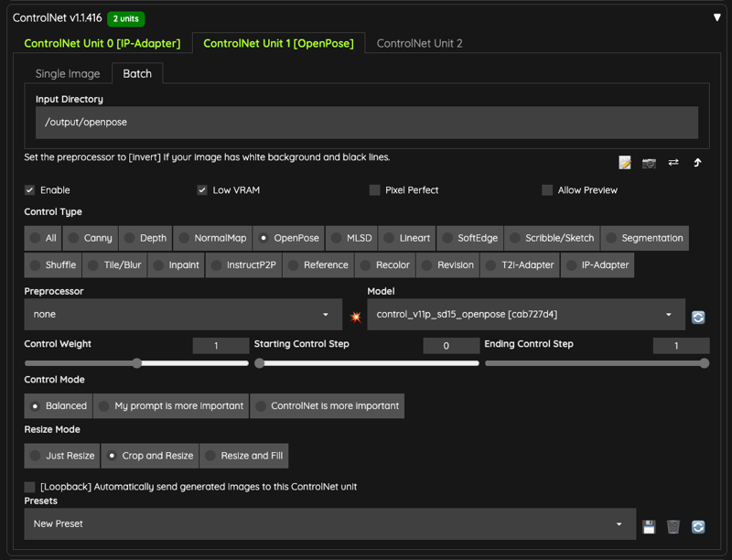
Task: Click the mirror webcam swap-arrows icon
Action: (673, 162)
